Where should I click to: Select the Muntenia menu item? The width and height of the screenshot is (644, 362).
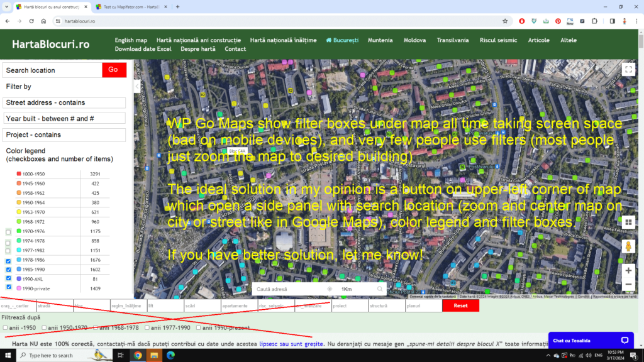[380, 40]
